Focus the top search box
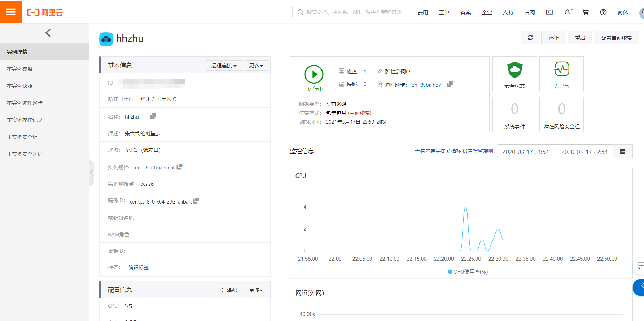 tap(350, 12)
